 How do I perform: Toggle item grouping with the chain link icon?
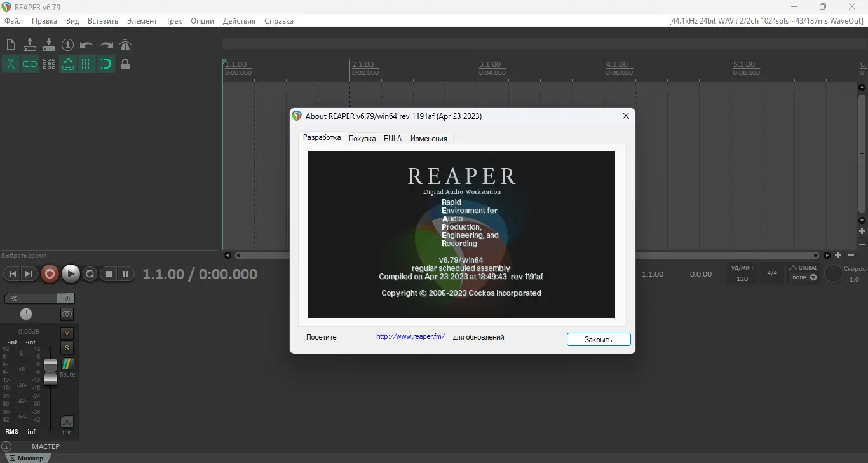pos(30,64)
